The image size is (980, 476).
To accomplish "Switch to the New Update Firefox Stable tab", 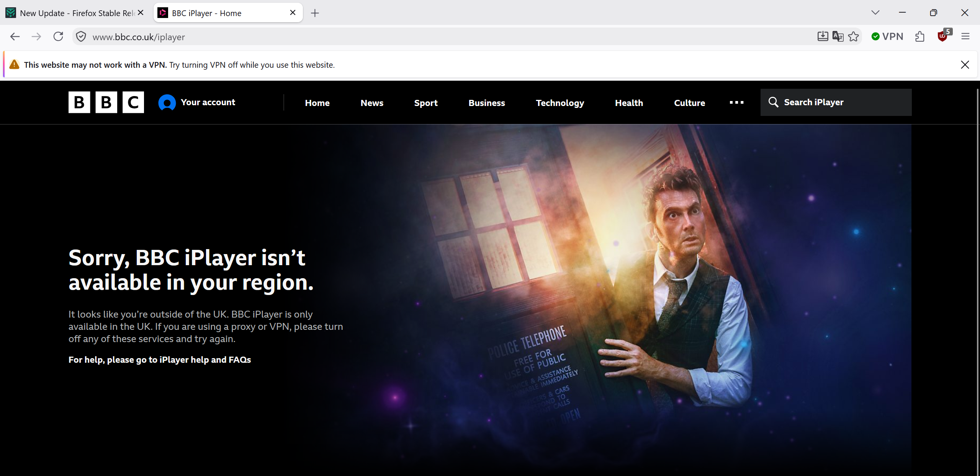I will 75,13.
